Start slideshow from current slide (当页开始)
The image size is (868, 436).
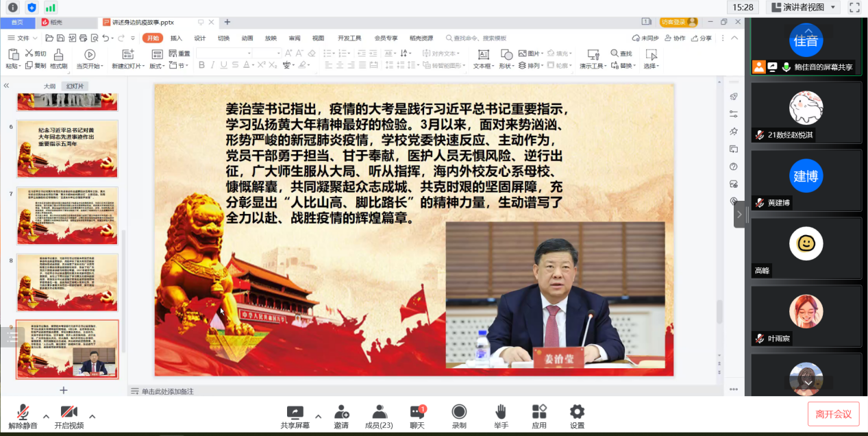point(90,55)
